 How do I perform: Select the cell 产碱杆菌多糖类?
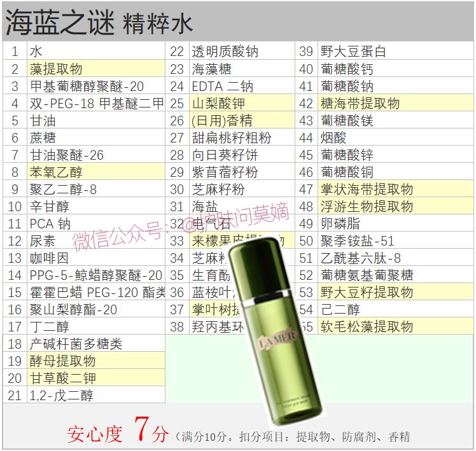[x=96, y=343]
